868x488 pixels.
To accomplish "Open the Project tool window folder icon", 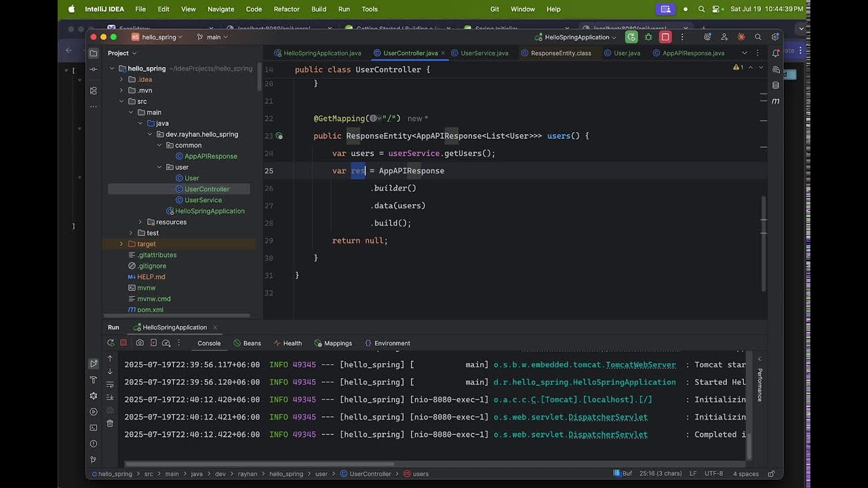I will click(x=94, y=54).
